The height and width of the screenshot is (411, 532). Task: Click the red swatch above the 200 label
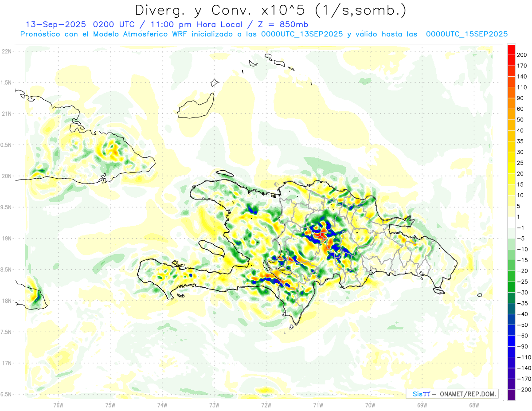click(511, 49)
